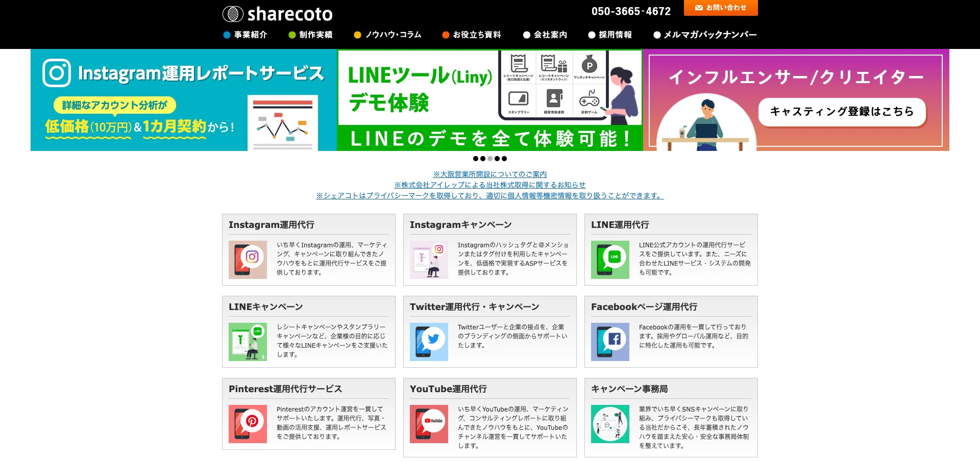The image size is (980, 462).
Task: Click the description starting Twitterユーザーと企業の接点
Action: pos(512,336)
